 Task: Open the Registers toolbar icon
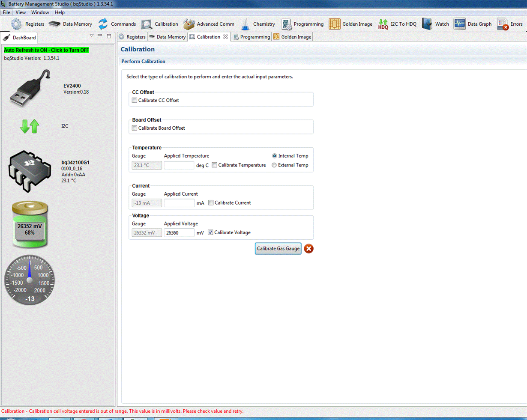coord(16,24)
